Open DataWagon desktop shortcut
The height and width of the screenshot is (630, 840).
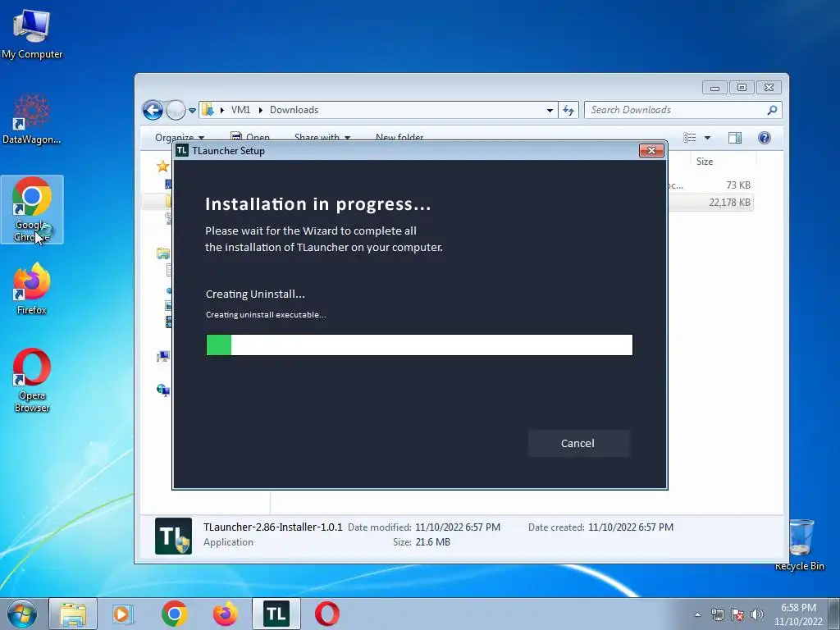(32, 119)
